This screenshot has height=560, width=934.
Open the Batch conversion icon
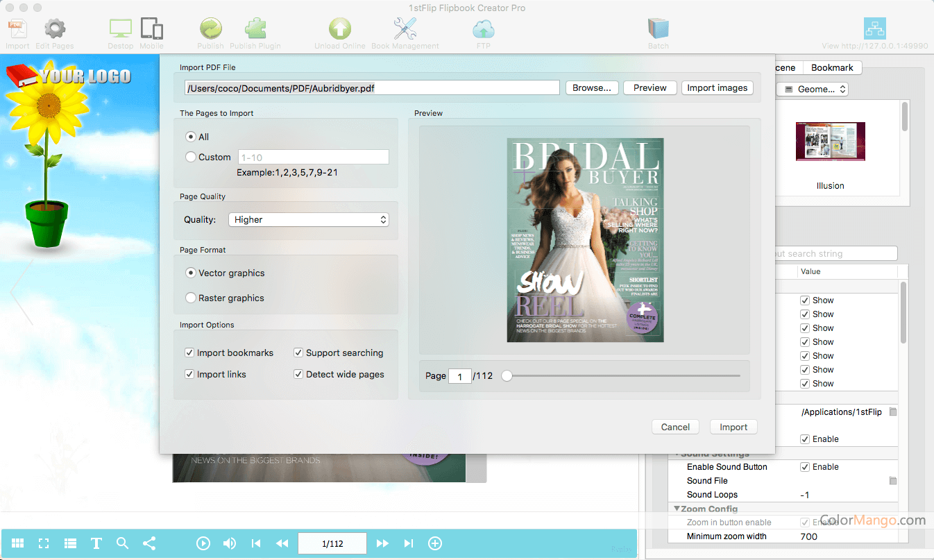[659, 29]
